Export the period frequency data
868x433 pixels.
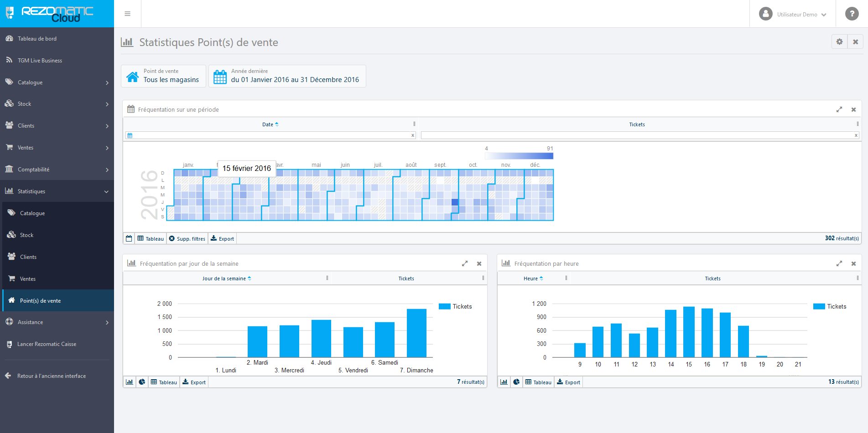coord(222,238)
